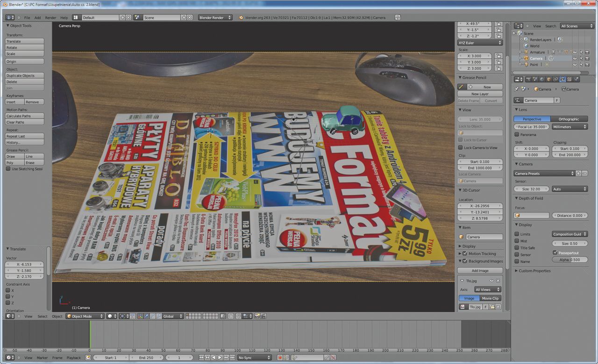Open the Texture properties tab (checker icon)
598x364 pixels.
click(x=570, y=79)
